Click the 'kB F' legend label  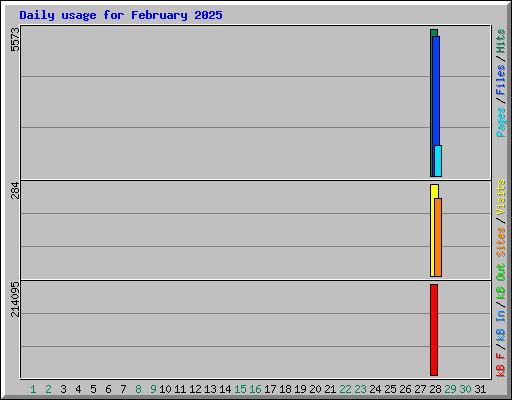[500, 365]
